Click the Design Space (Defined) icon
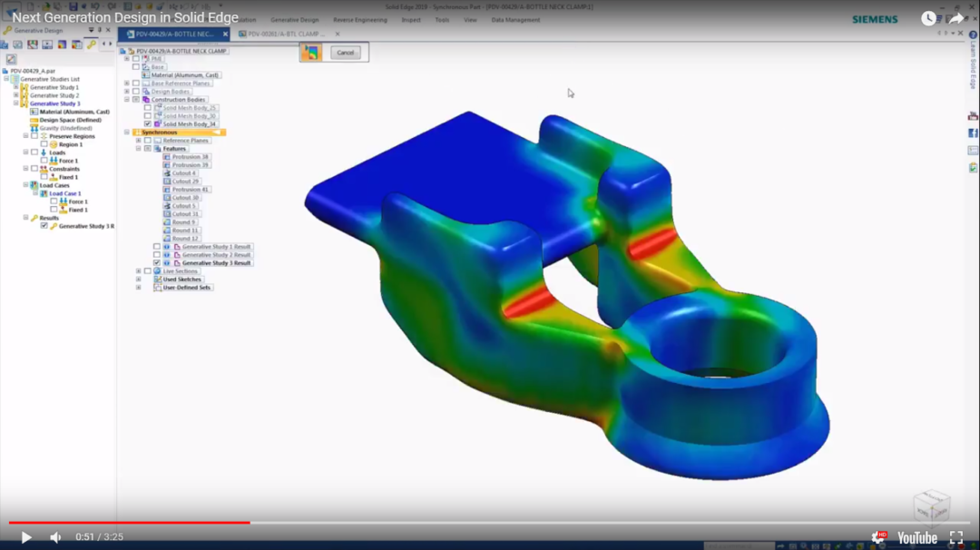 [34, 120]
